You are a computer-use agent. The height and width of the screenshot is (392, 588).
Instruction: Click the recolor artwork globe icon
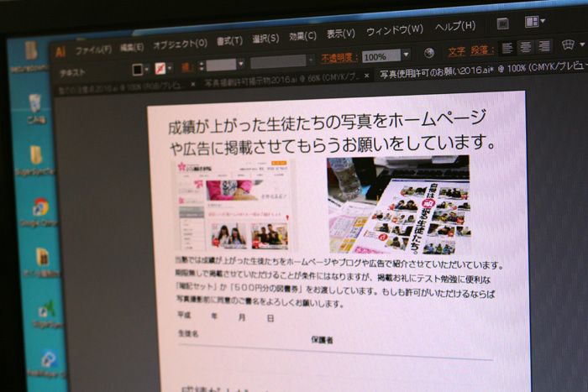[x=430, y=52]
